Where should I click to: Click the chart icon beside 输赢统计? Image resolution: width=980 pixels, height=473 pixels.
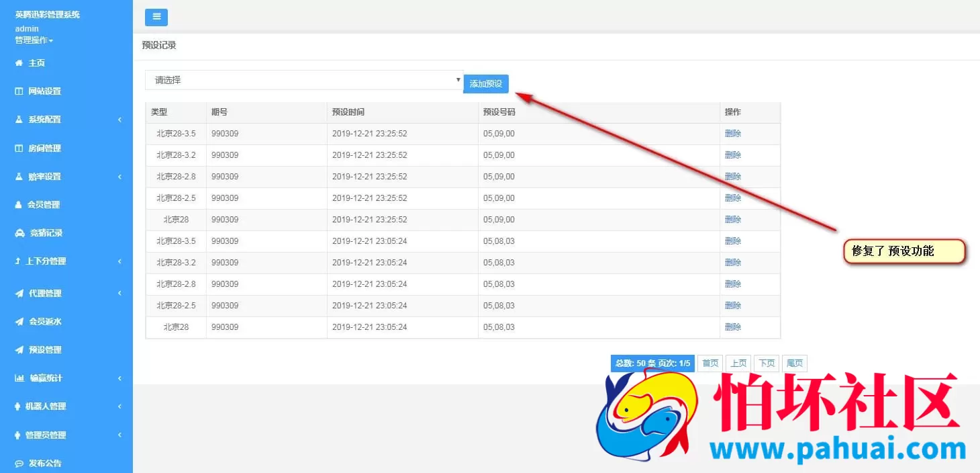(x=19, y=378)
